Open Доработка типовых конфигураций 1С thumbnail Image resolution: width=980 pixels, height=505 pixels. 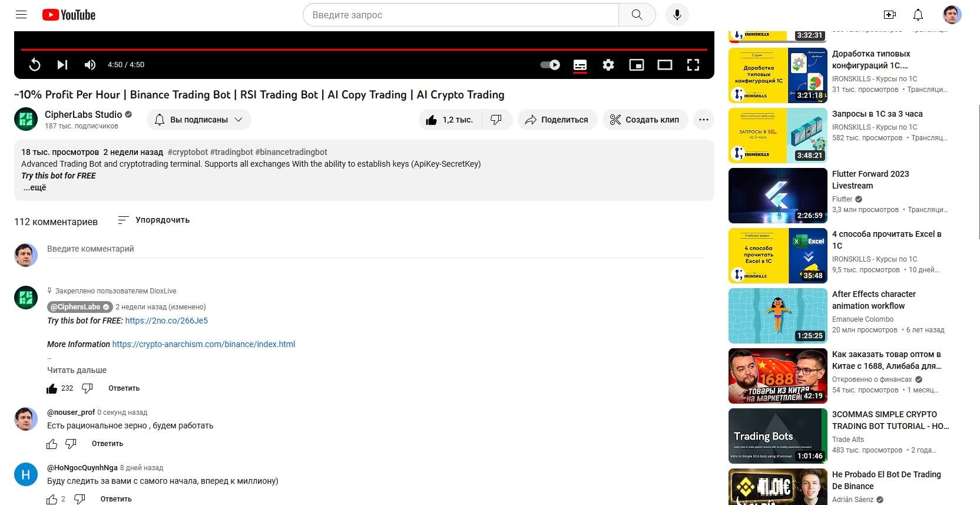(778, 75)
